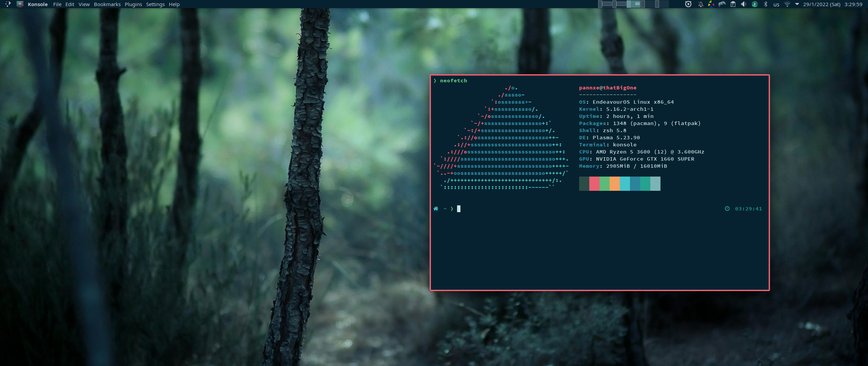Click the home icon in terminal prompt

[436, 209]
